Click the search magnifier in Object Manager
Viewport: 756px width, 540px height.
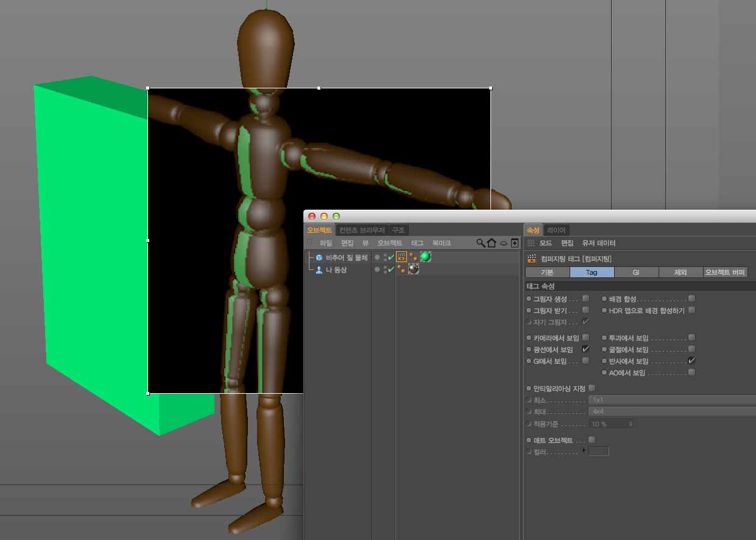point(481,243)
